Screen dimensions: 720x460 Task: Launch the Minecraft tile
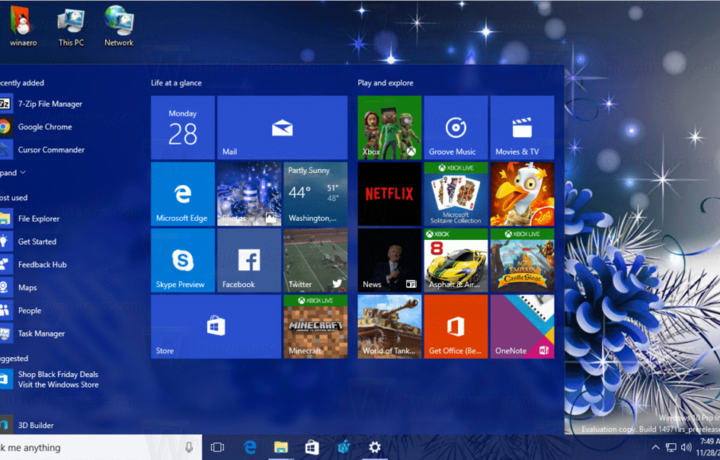315,326
